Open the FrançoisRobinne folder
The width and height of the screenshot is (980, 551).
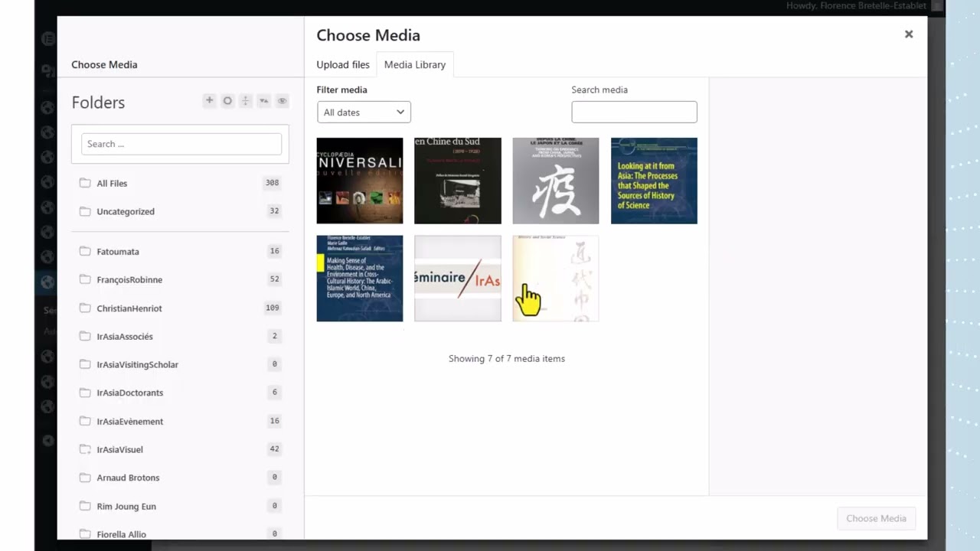[180, 280]
